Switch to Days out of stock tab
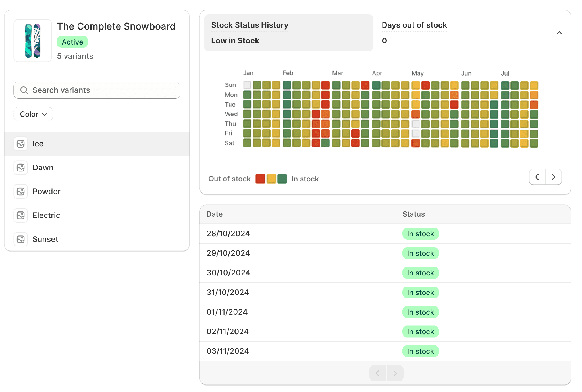The image size is (582, 392). coord(414,33)
